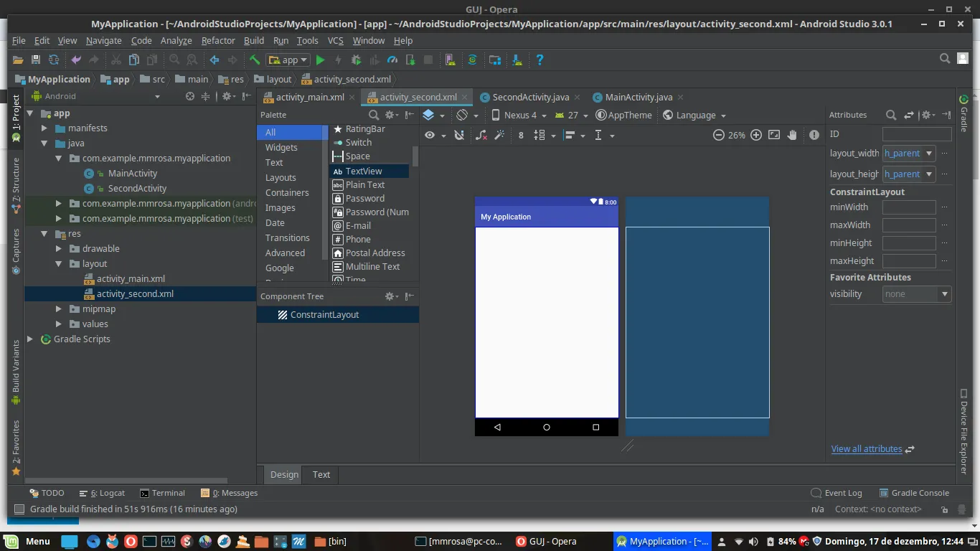The height and width of the screenshot is (551, 980).
Task: Click the Debug app bug icon
Action: [x=357, y=60]
